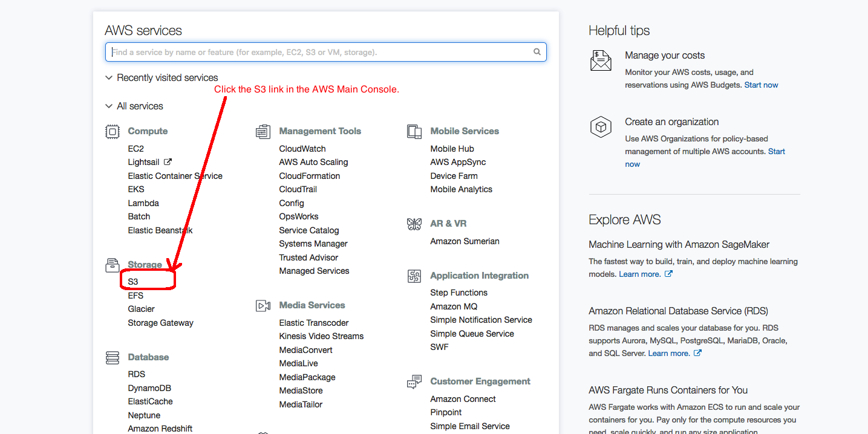Open the S3 service link

point(133,282)
